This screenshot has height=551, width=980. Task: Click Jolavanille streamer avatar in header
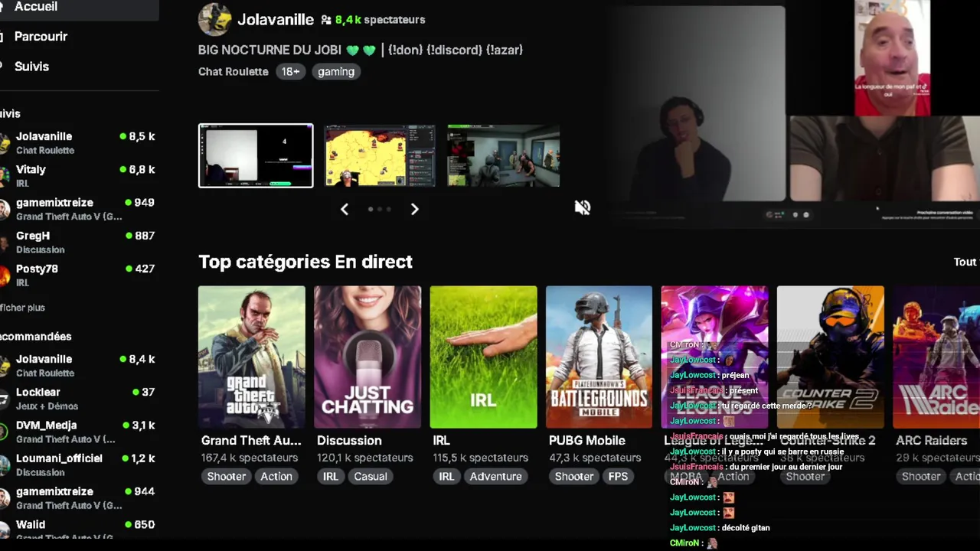214,19
